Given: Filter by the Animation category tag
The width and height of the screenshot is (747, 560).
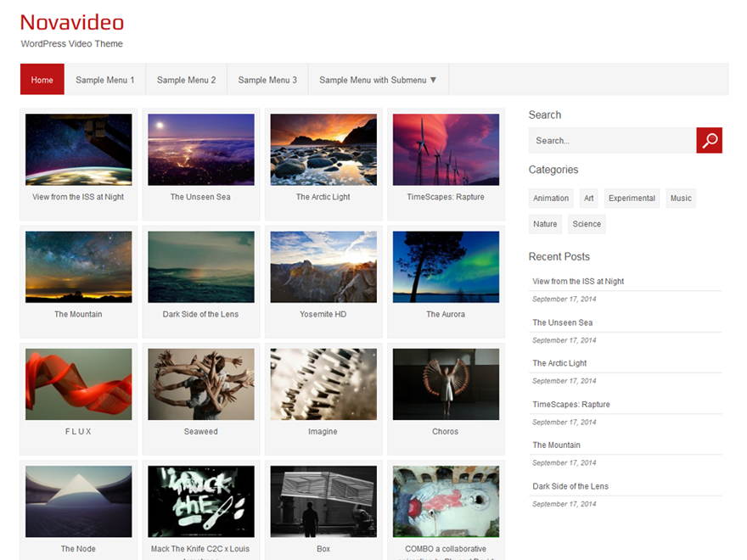Looking at the screenshot, I should (551, 199).
